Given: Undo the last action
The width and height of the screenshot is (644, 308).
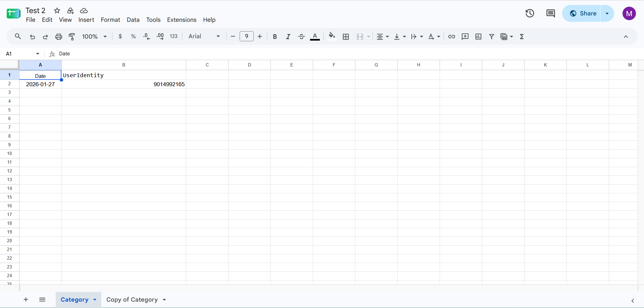Looking at the screenshot, I should pos(32,37).
